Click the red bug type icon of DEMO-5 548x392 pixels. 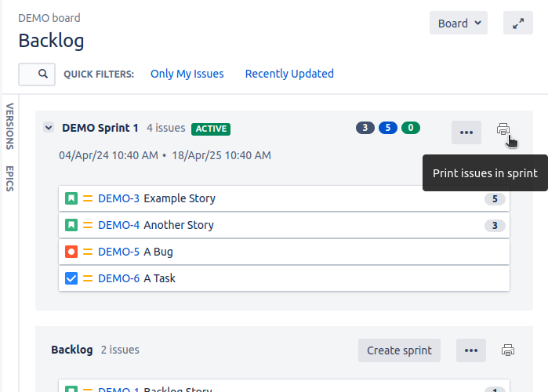pos(71,252)
